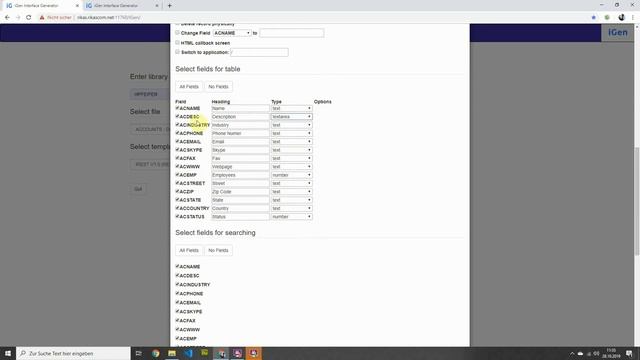The image size is (640, 360).
Task: Click the Go button on the background page
Action: point(138,189)
